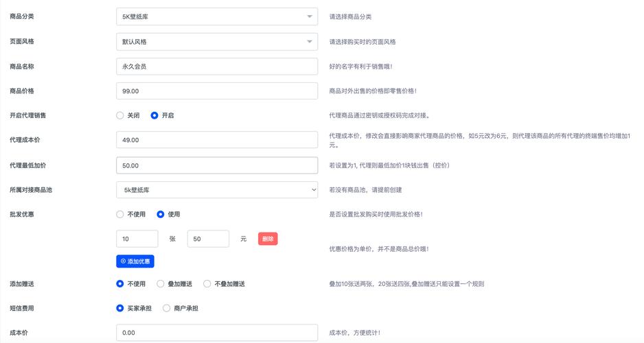Select 使用 for 批发优惠
The width and height of the screenshot is (644, 343).
coord(161,215)
